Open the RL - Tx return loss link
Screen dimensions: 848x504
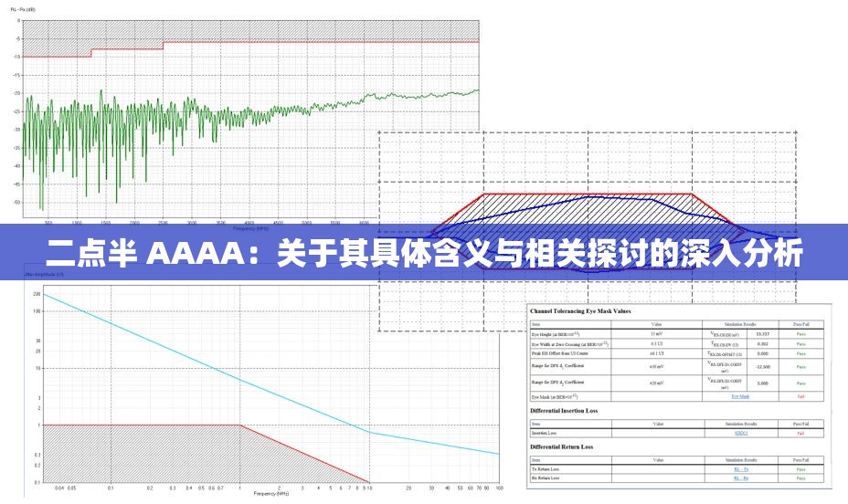click(741, 469)
